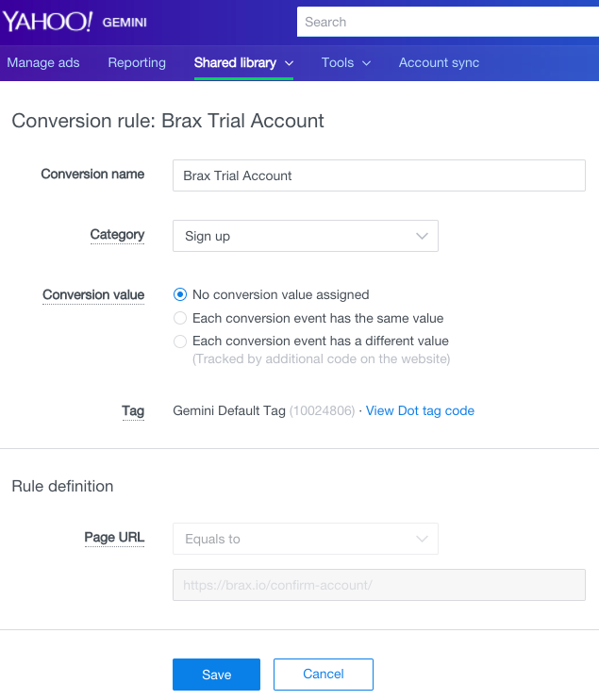Expand the Shared library menu
This screenshot has height=700, width=599.
[243, 63]
